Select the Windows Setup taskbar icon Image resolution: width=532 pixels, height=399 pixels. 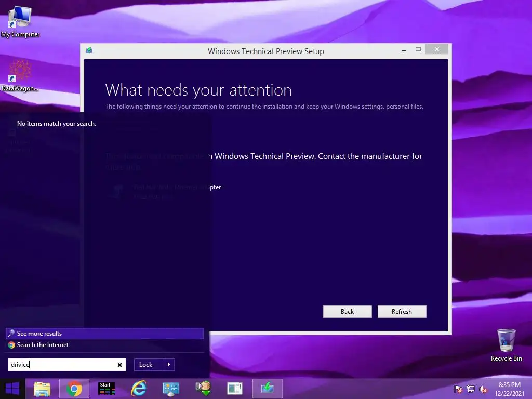click(x=268, y=389)
